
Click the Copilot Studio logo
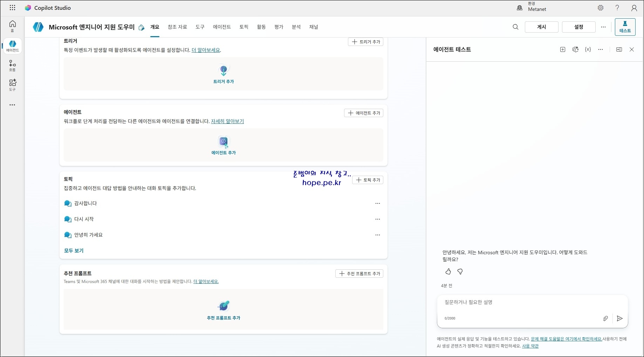[x=28, y=8]
